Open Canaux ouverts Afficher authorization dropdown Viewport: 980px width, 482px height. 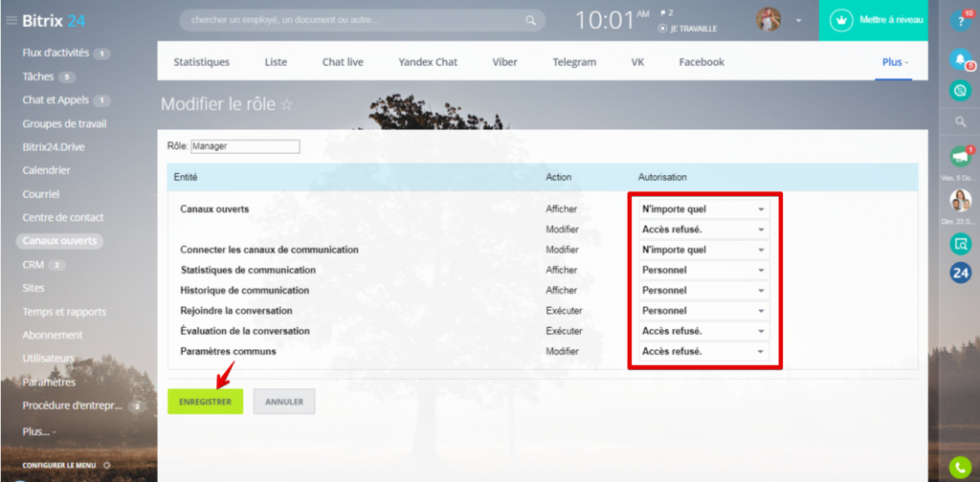703,209
